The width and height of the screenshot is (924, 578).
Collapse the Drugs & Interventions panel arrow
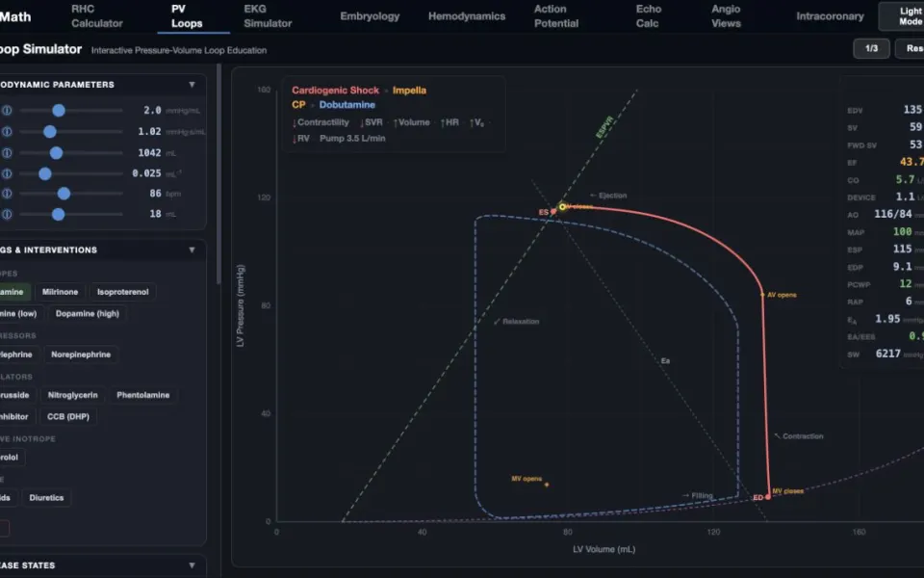point(192,250)
